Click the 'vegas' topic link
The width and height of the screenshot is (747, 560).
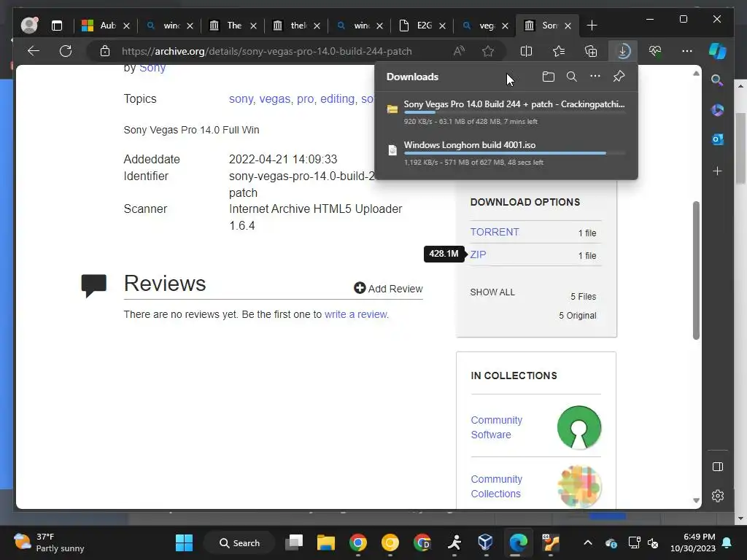click(x=275, y=98)
